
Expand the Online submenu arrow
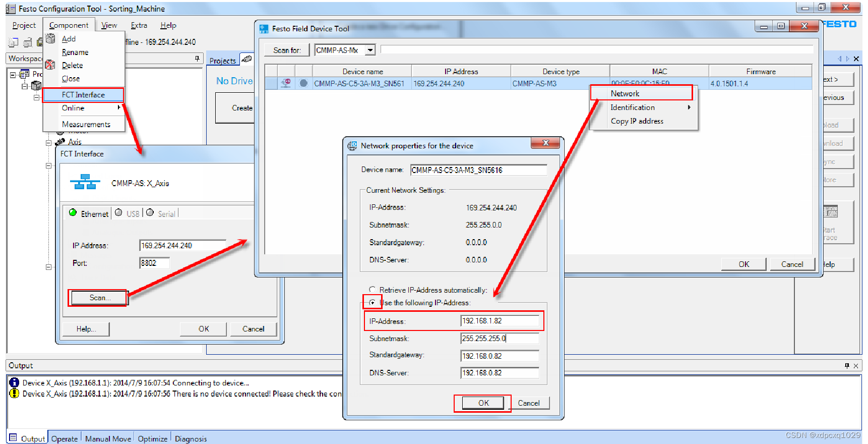click(119, 107)
